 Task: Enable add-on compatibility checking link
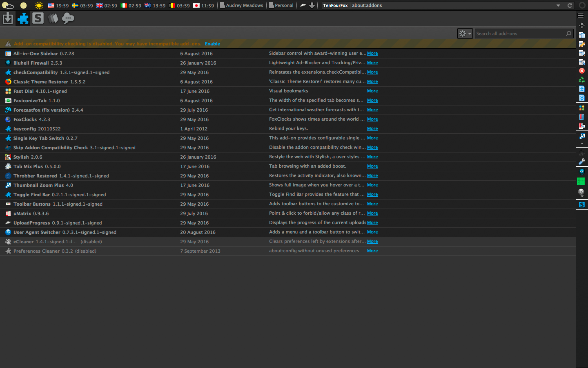click(212, 44)
